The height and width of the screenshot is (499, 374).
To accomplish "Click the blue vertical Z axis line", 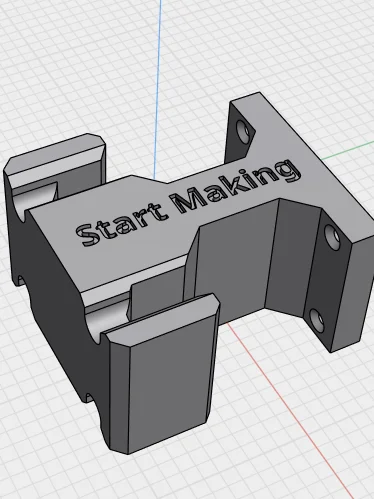I will (158, 90).
